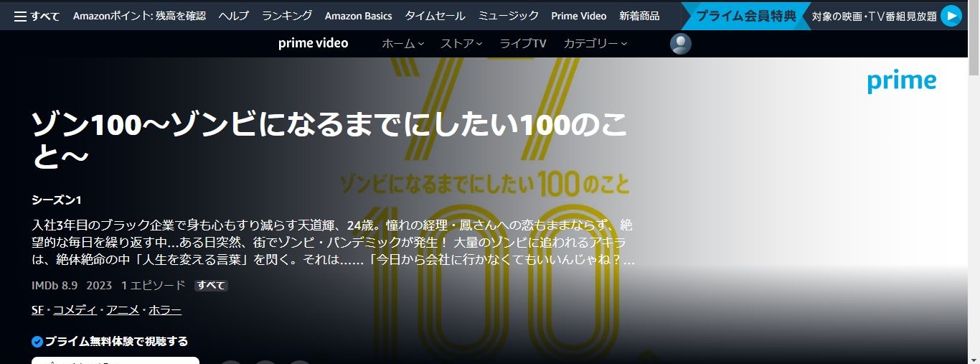Screen dimensions: 980x364
Task: Click the プライム会員特典 banner
Action: click(x=746, y=16)
